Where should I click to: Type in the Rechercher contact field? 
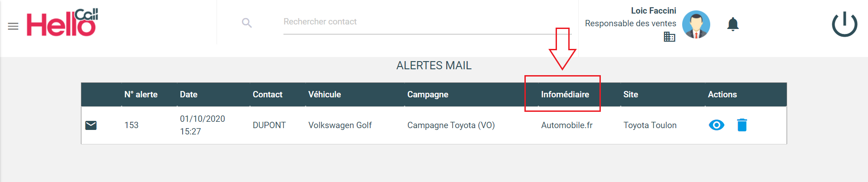click(425, 22)
